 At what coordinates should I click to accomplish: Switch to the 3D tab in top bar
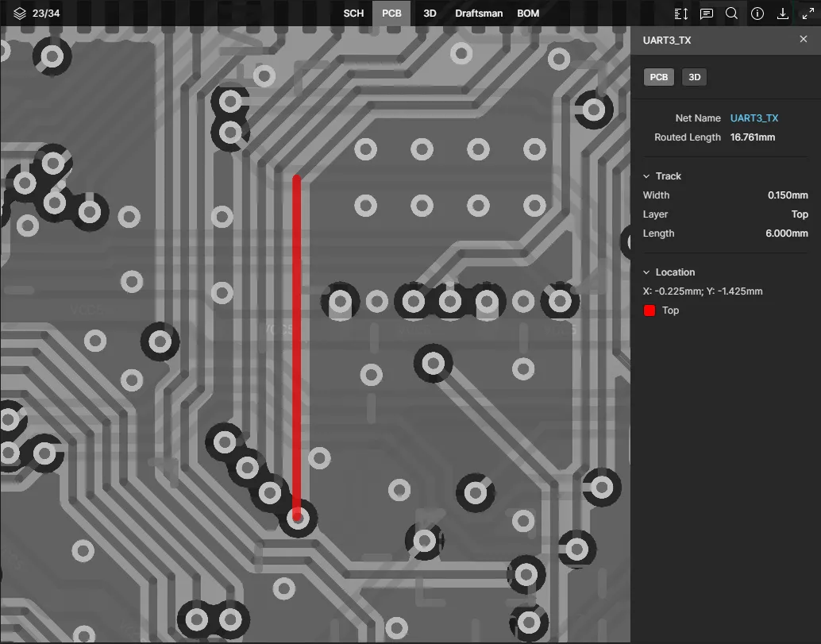pos(430,13)
